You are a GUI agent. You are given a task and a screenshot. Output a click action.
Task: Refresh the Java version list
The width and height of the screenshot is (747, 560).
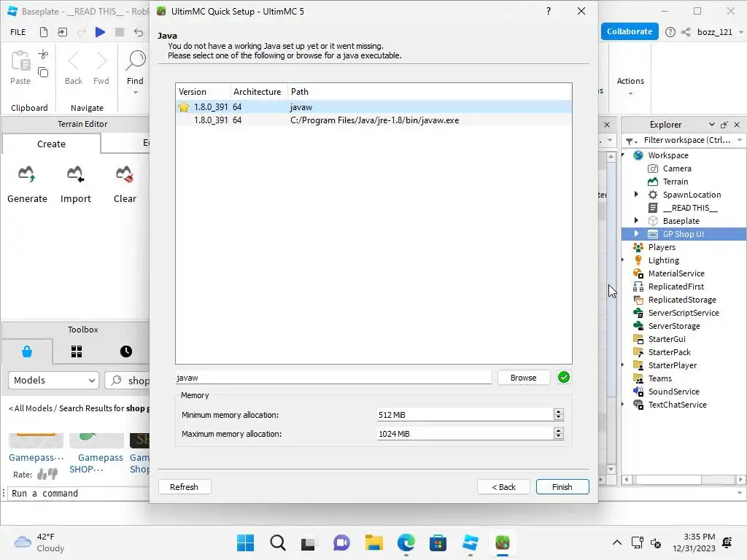click(x=184, y=486)
